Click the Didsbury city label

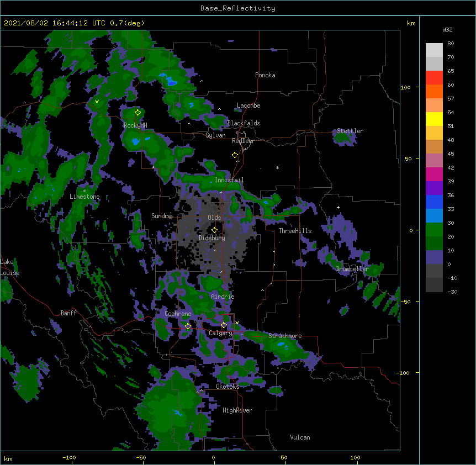[212, 238]
